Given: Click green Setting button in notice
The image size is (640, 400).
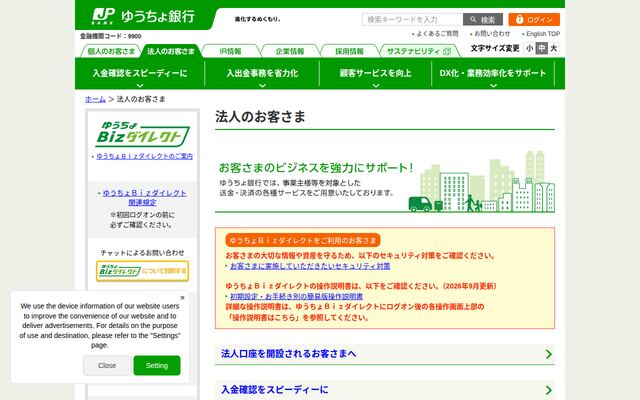Looking at the screenshot, I should tap(157, 365).
